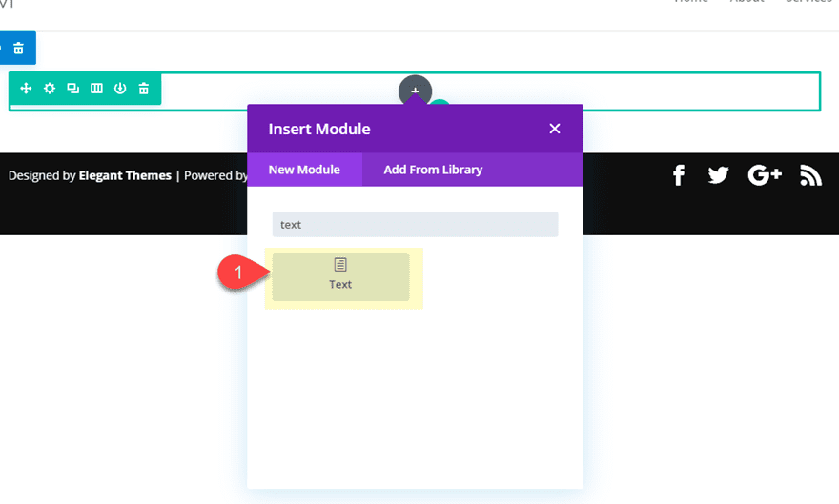This screenshot has width=839, height=504.
Task: Delete section with blue trash icon
Action: [x=18, y=48]
